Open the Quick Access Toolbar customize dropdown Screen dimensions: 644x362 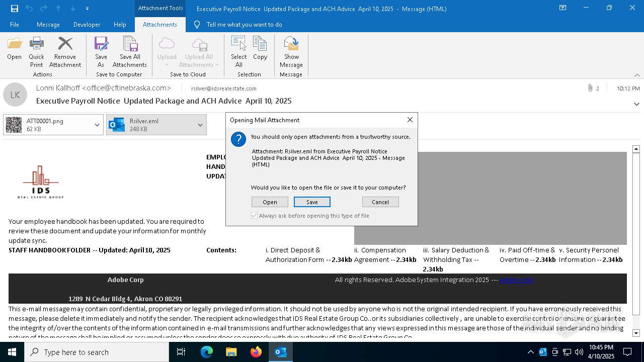tap(88, 9)
